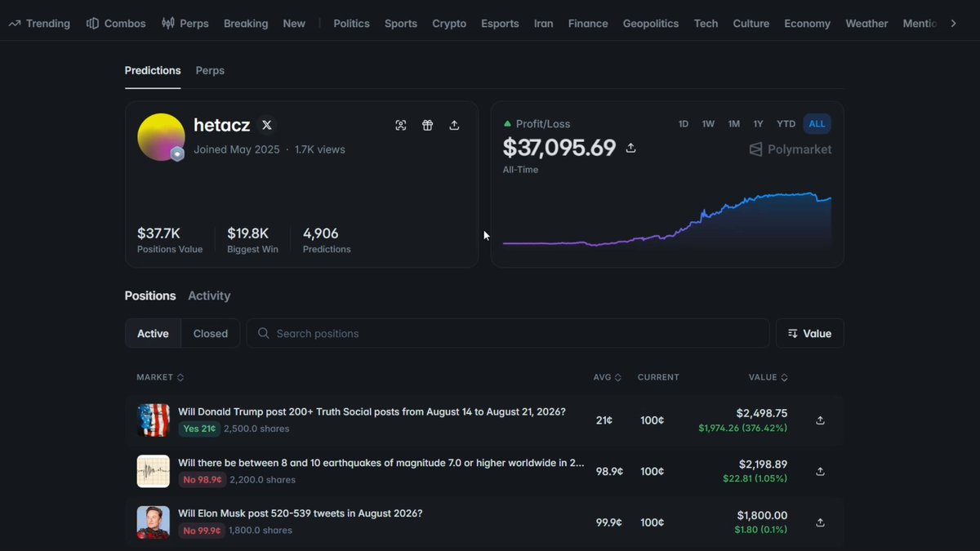Open Trending in the top category bar
Image resolution: width=980 pixels, height=551 pixels.
(39, 24)
